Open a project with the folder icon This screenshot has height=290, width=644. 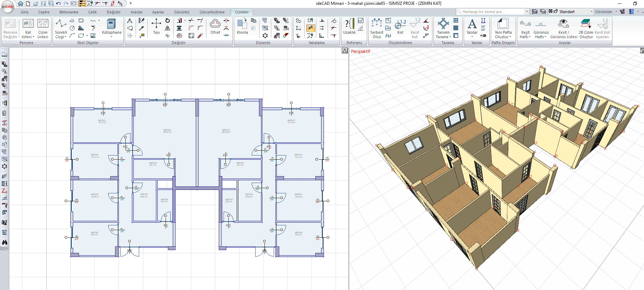(x=35, y=3)
